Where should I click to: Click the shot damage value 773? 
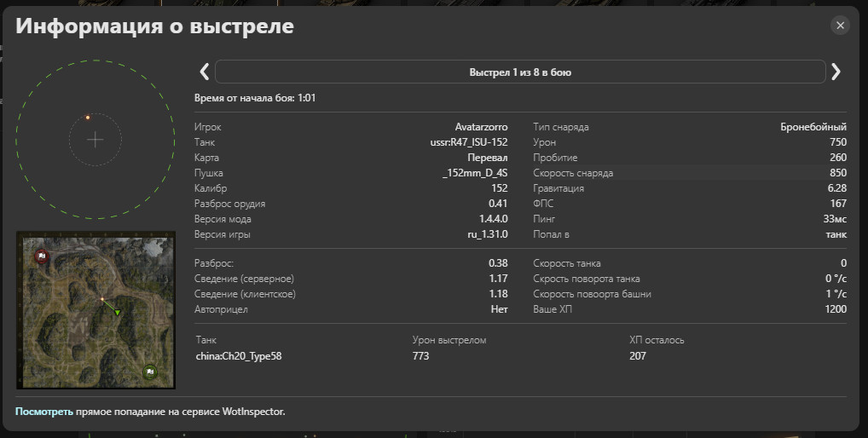point(420,355)
